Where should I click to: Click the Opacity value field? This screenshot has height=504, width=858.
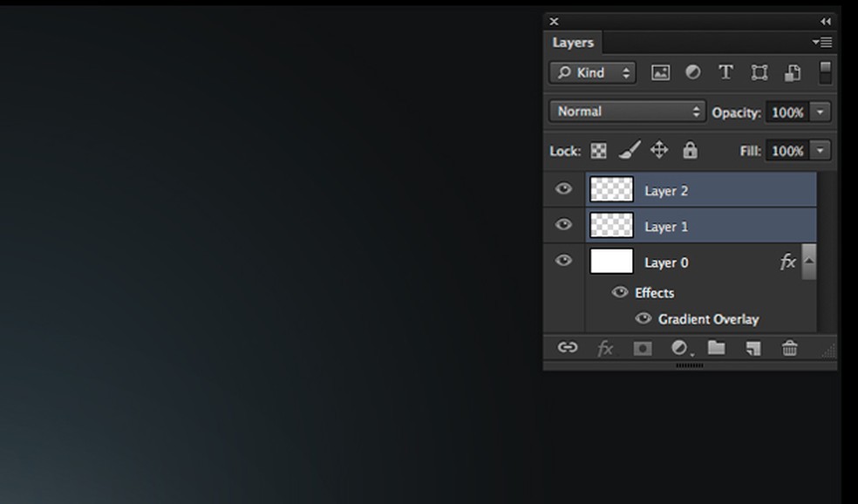[787, 112]
